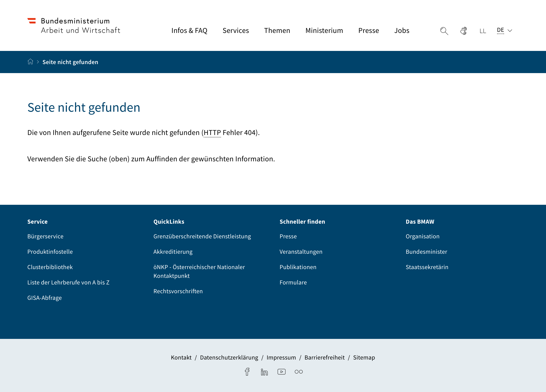Open the Sitemap link

point(364,357)
